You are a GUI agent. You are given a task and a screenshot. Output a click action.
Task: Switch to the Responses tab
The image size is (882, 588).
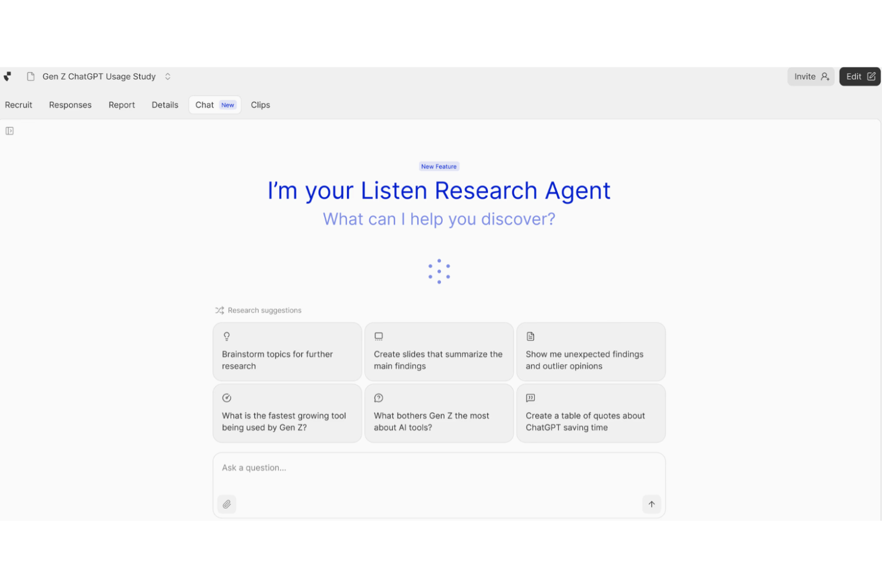click(70, 105)
